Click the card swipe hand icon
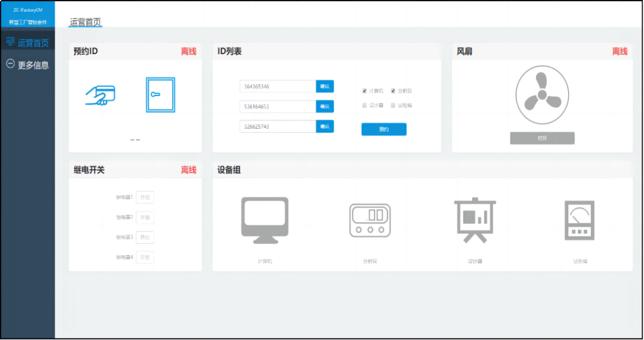This screenshot has width=644, height=340. click(100, 95)
